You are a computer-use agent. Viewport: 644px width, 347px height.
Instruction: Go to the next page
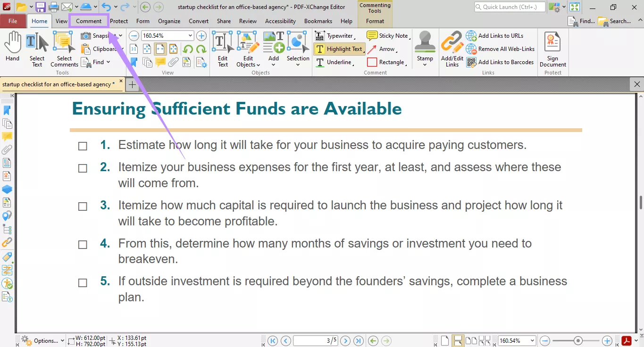click(345, 341)
